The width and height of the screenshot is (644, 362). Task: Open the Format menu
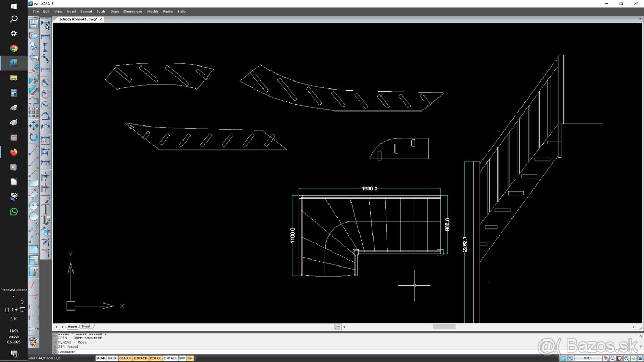[x=86, y=11]
